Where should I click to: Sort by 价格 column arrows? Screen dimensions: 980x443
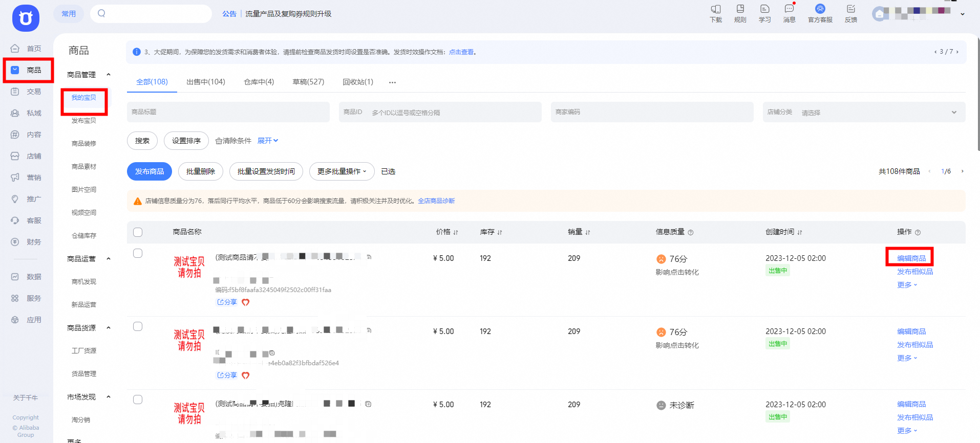(456, 232)
